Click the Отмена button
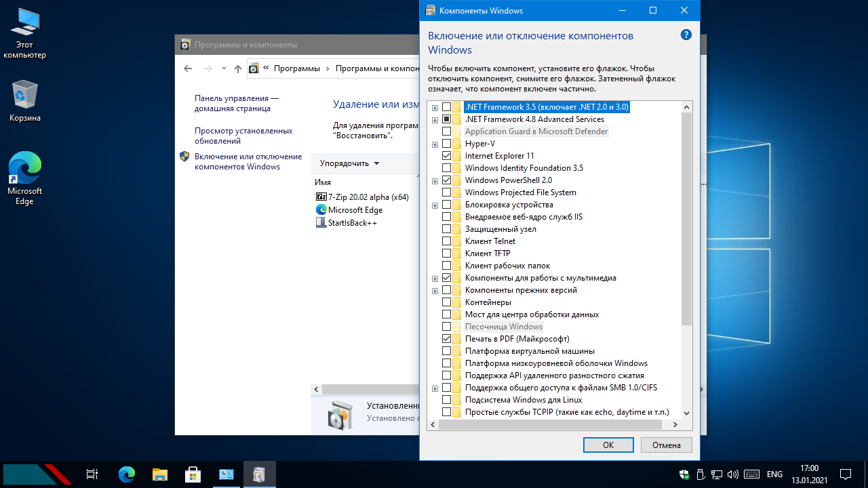The height and width of the screenshot is (488, 868). point(667,445)
